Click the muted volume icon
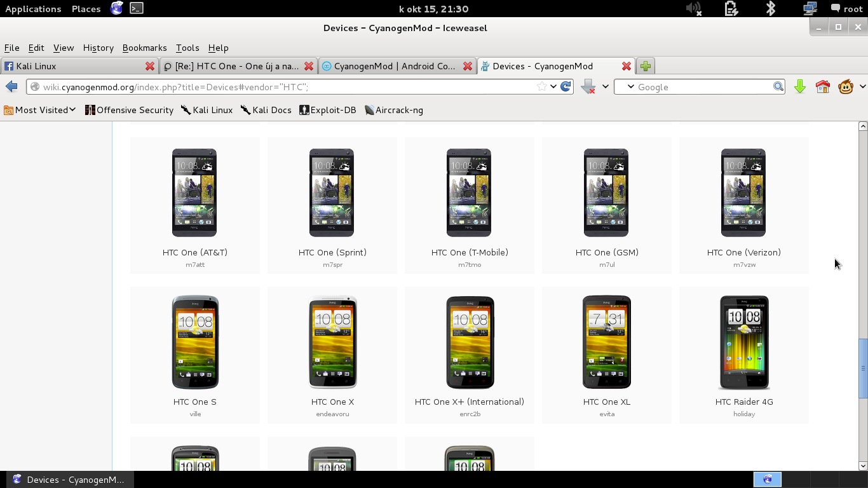Image resolution: width=868 pixels, height=488 pixels. [x=693, y=8]
